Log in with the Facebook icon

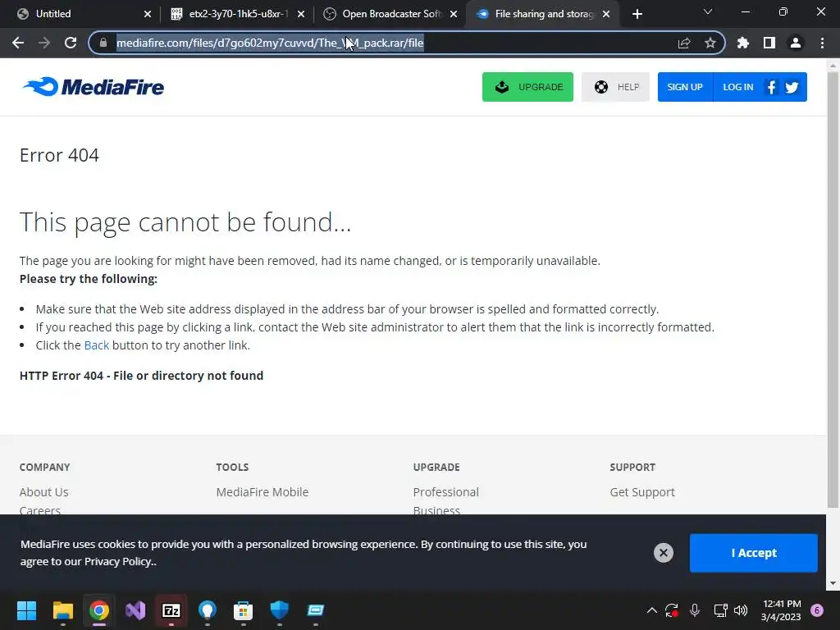click(x=771, y=87)
